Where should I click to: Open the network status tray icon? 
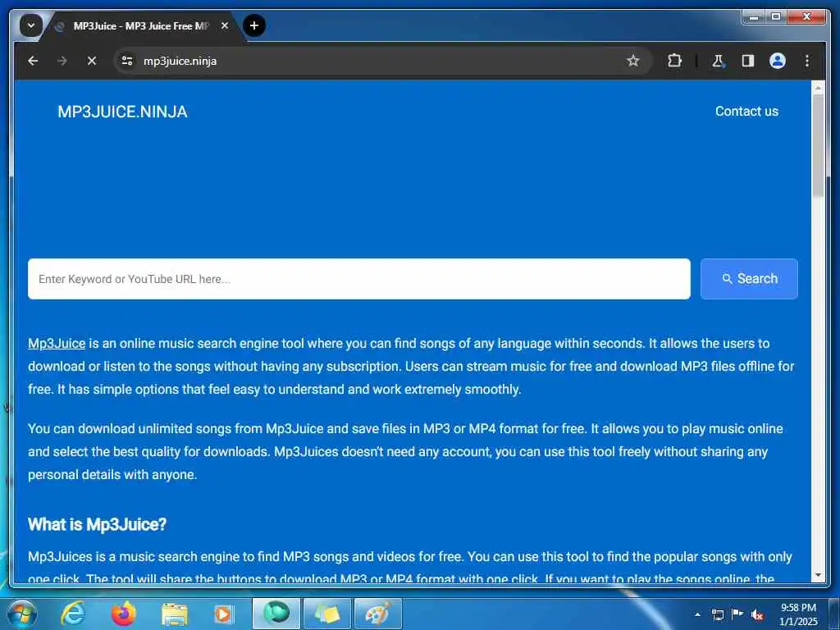point(717,614)
